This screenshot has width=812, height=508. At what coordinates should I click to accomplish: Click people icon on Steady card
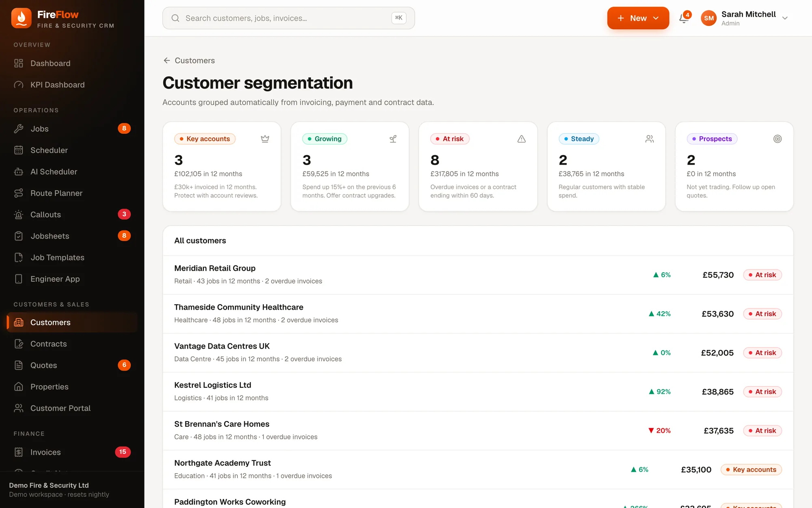[650, 139]
